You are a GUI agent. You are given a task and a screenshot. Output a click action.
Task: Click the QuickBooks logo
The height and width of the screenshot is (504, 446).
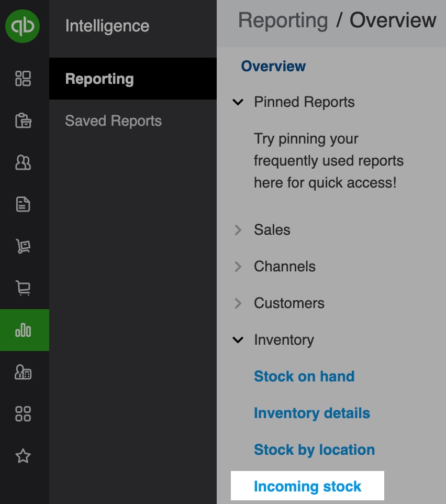tap(23, 26)
